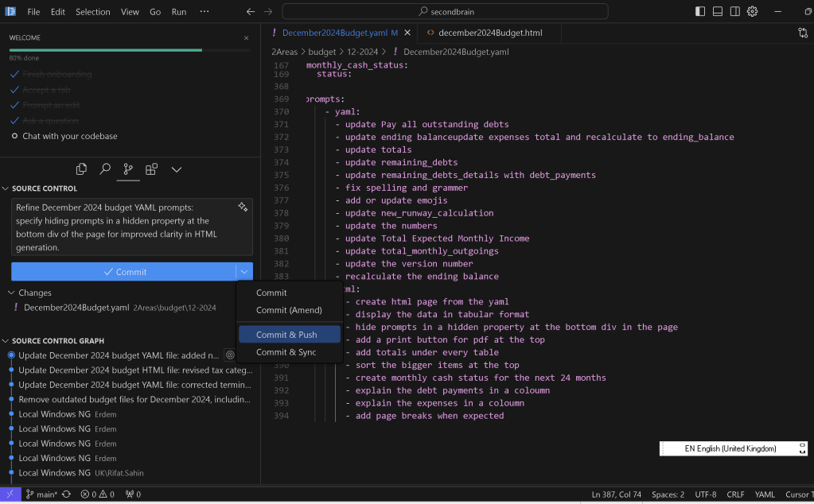This screenshot has width=814, height=504.
Task: Toggle bottom panel layout icon
Action: [x=718, y=11]
